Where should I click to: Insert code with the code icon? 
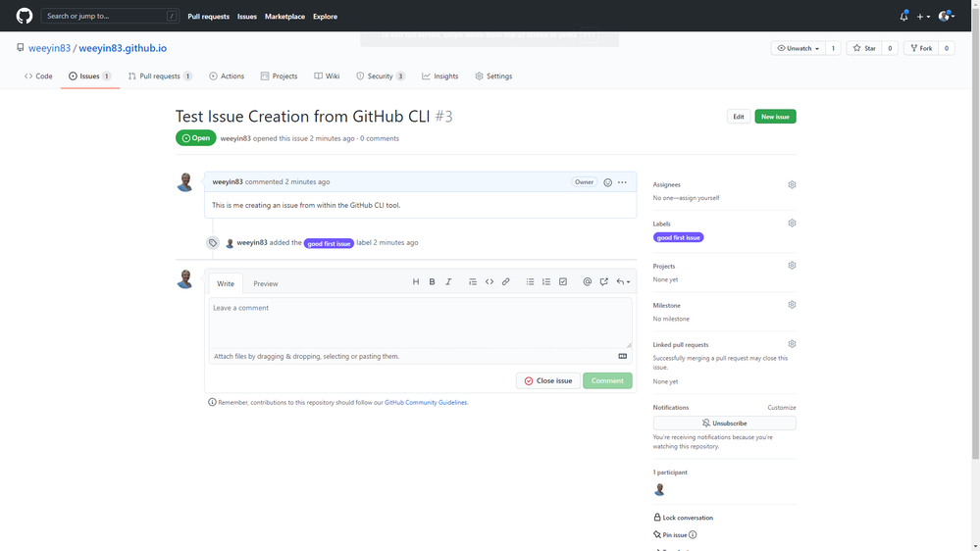(490, 281)
